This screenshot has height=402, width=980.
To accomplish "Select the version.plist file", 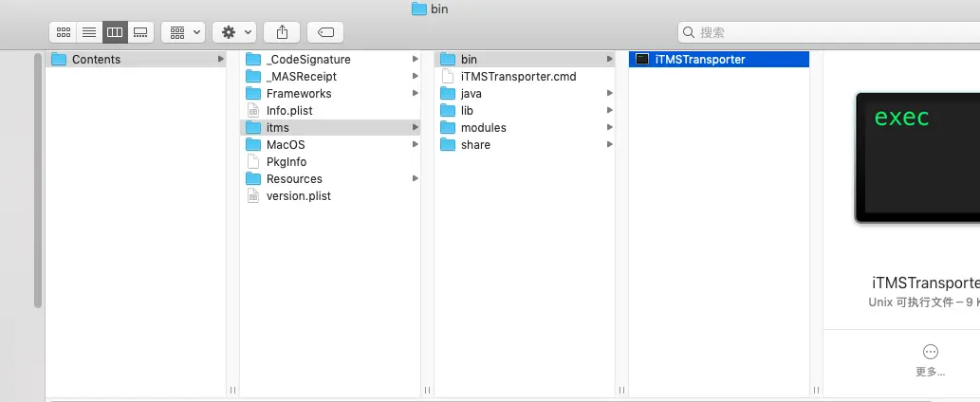I will pyautogui.click(x=330, y=196).
